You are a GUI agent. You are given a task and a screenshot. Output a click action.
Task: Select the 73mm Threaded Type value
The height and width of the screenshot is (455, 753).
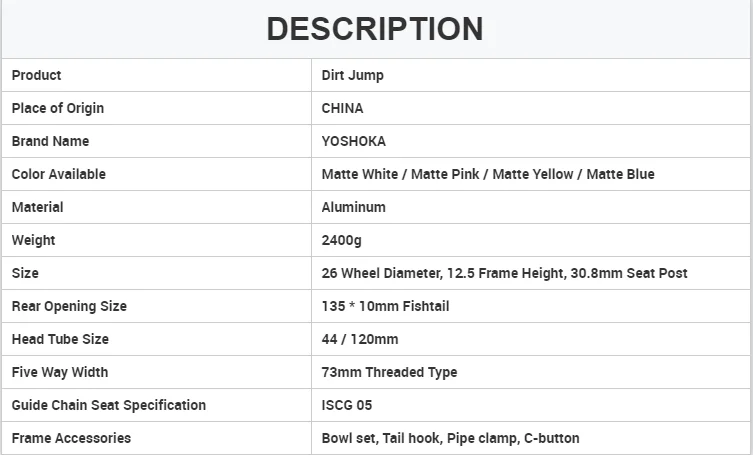tap(389, 372)
